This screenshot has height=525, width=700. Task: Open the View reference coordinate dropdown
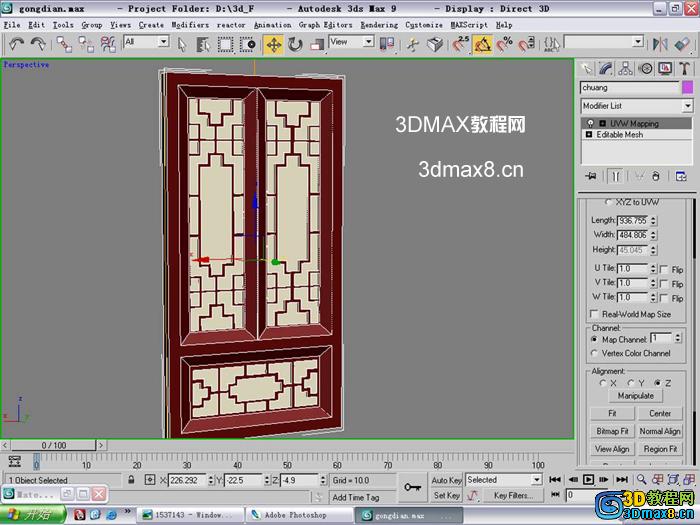(x=368, y=42)
